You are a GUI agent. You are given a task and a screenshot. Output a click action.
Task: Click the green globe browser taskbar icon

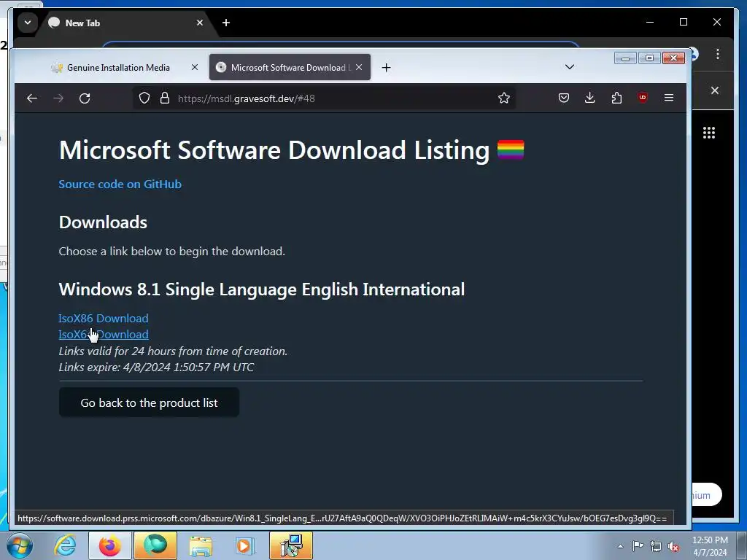155,545
